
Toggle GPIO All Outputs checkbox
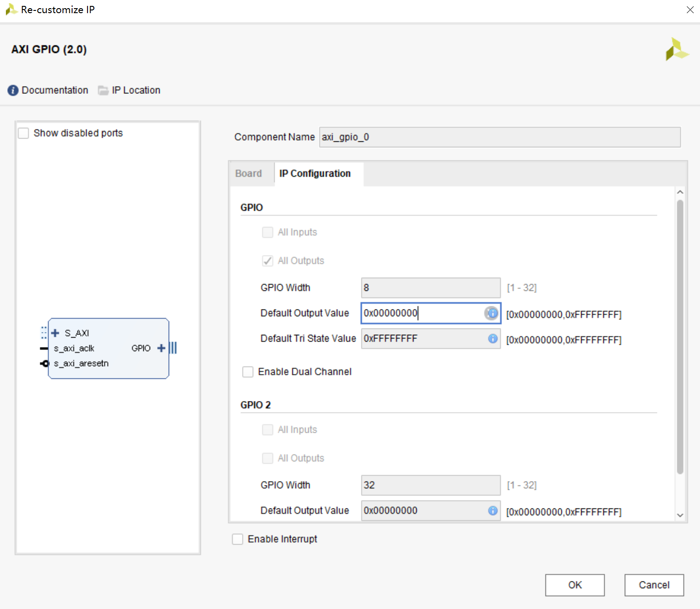tap(267, 261)
